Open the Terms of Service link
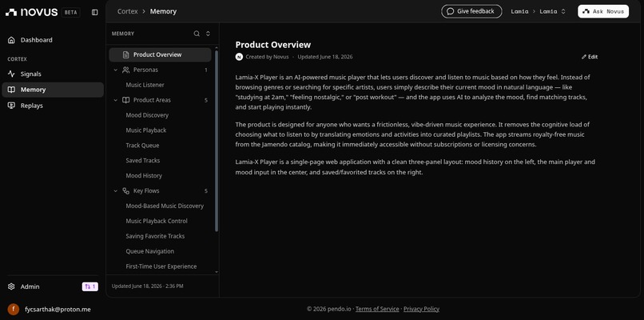Viewport: 644px width, 320px height. point(377,309)
